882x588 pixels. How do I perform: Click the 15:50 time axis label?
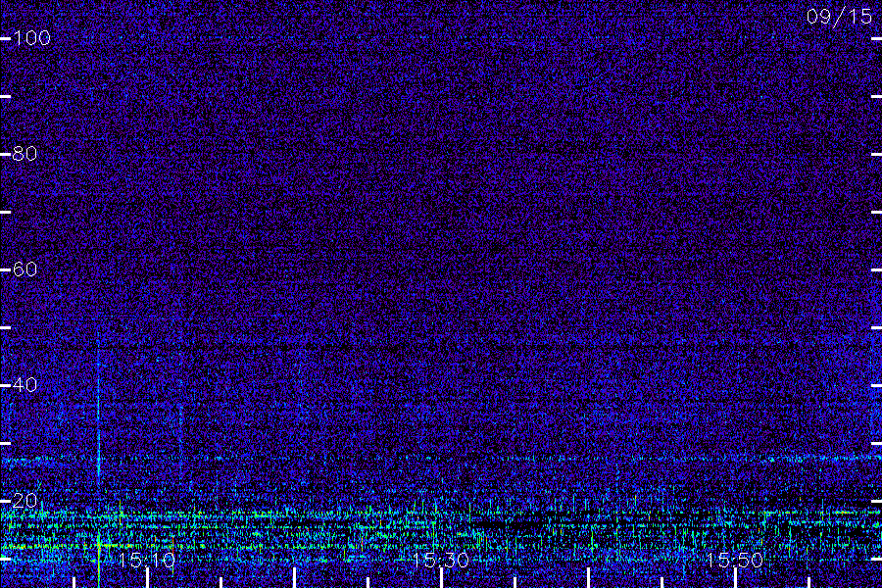[x=735, y=560]
